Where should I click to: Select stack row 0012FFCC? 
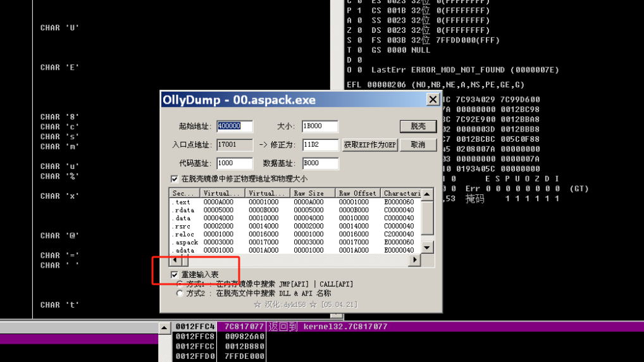coord(407,346)
